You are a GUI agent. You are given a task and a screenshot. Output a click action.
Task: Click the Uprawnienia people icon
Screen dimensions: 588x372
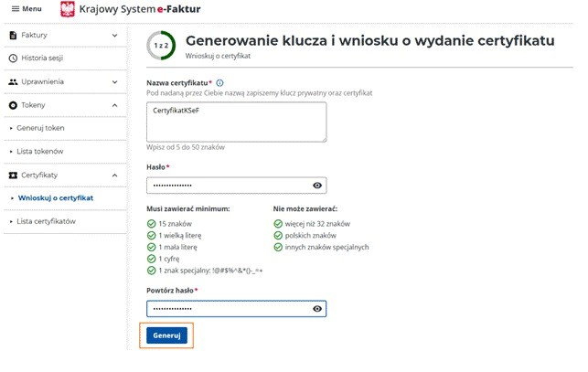13,82
